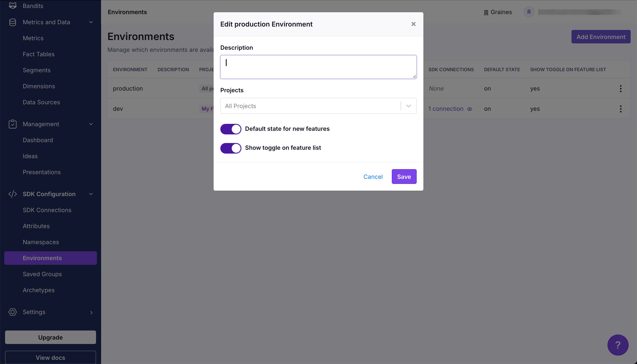Click the Bandits raccoon icon
This screenshot has width=637, height=364.
12,5
